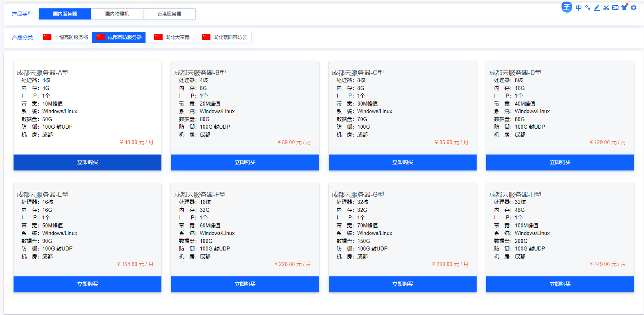
Task: Buy the 成都云服务器-D型 plan
Action: 560,162
